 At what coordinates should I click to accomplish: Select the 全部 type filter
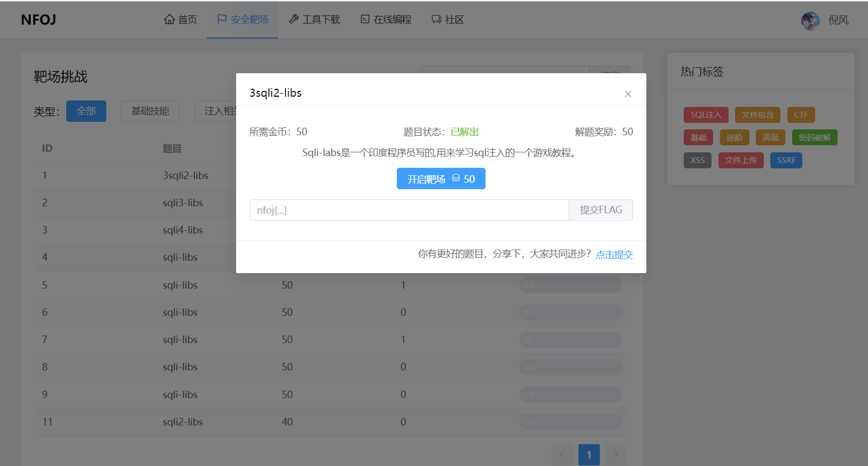tap(86, 111)
